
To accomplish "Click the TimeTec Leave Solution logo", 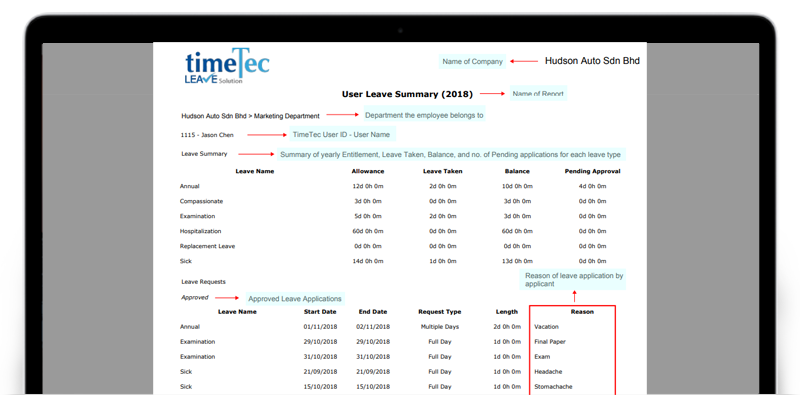I will [x=227, y=66].
